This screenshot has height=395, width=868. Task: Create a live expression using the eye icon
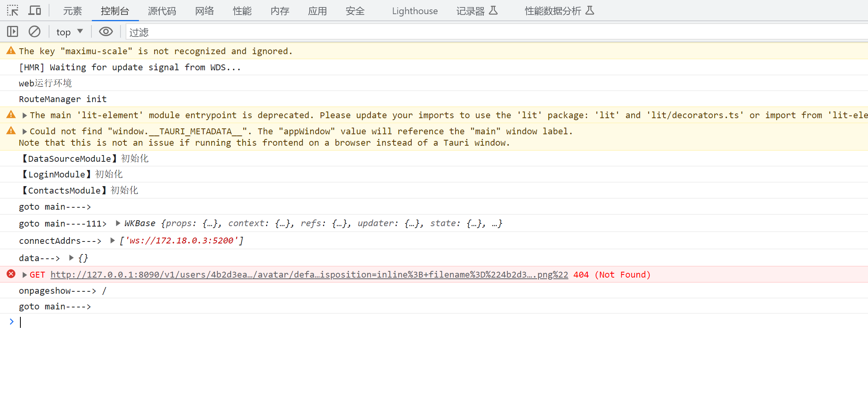105,31
